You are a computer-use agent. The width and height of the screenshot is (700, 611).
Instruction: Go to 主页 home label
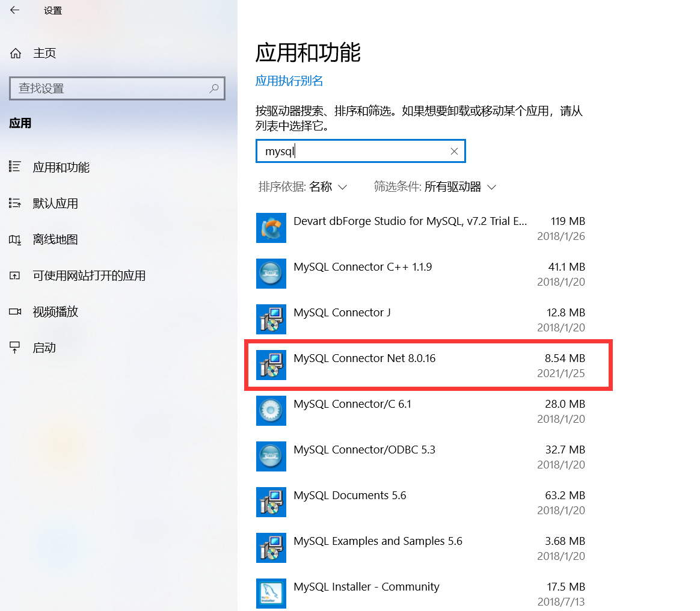pos(45,54)
